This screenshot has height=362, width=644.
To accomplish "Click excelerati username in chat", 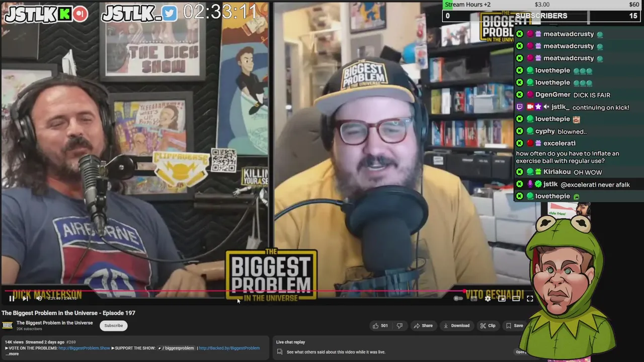I will (x=559, y=143).
